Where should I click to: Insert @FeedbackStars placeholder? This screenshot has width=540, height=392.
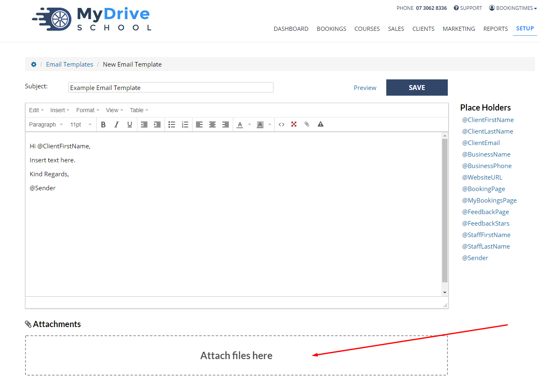pyautogui.click(x=486, y=224)
